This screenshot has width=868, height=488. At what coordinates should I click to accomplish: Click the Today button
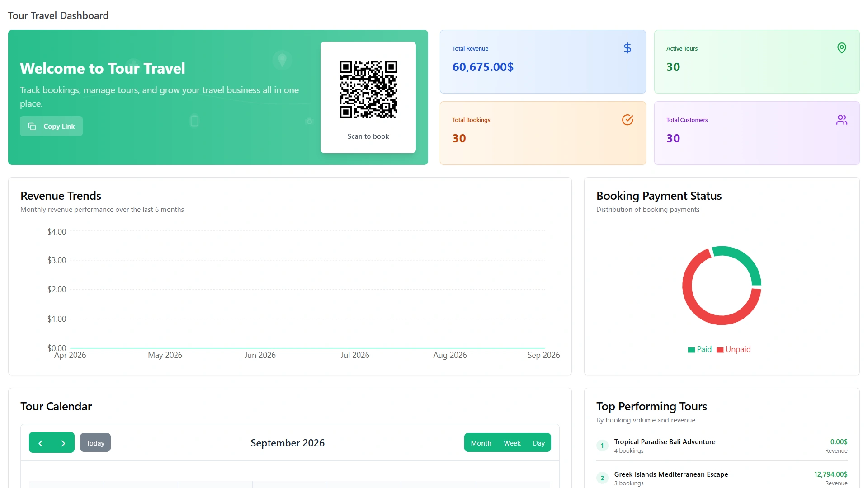(x=95, y=443)
